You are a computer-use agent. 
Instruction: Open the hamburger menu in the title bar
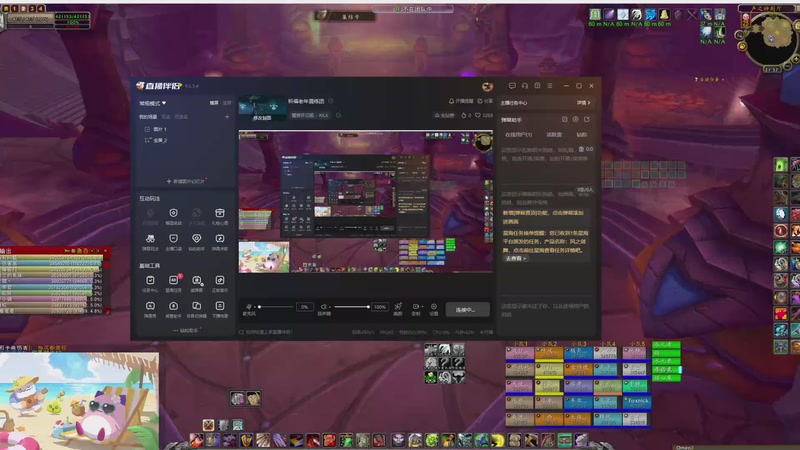click(x=550, y=86)
